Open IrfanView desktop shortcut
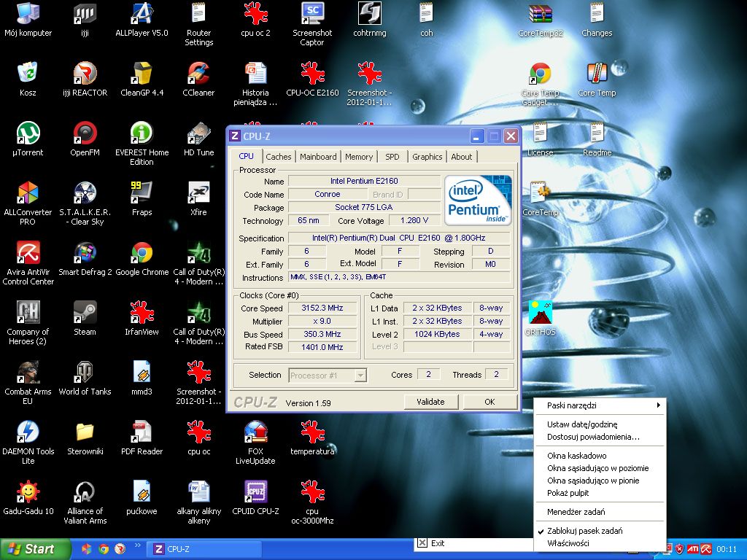 [142, 319]
